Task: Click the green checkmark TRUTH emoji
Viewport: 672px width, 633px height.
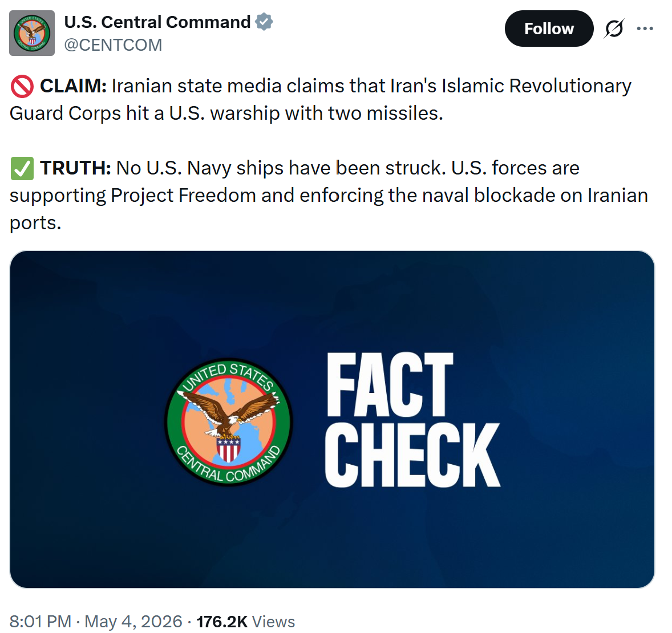Action: click(22, 168)
